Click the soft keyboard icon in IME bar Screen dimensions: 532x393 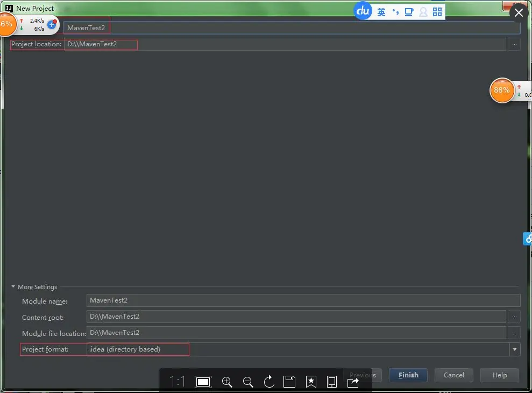pyautogui.click(x=409, y=12)
